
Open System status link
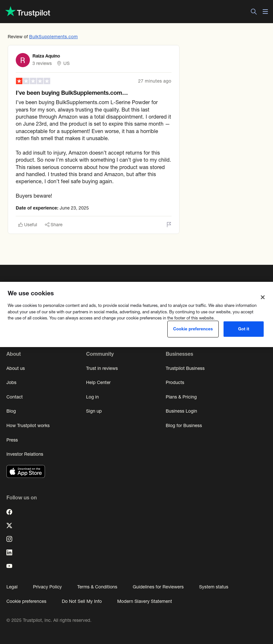(x=214, y=587)
